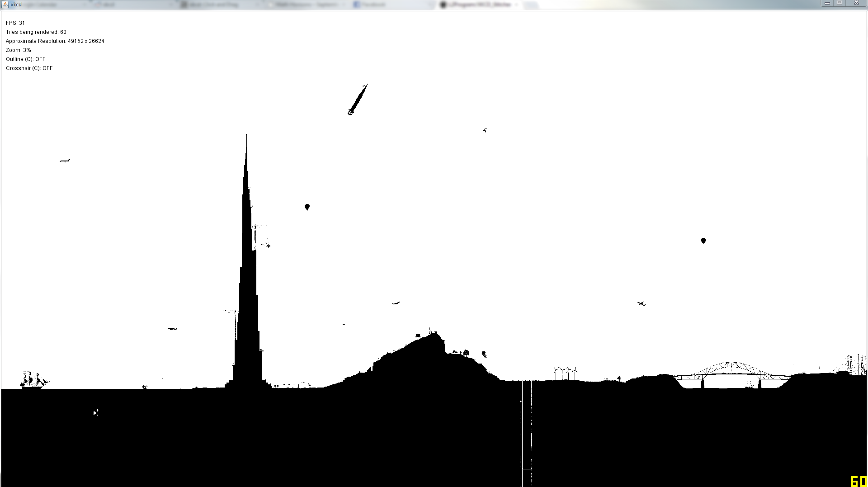Click the maximize/restore icon of the window
The width and height of the screenshot is (868, 487).
pos(840,3)
